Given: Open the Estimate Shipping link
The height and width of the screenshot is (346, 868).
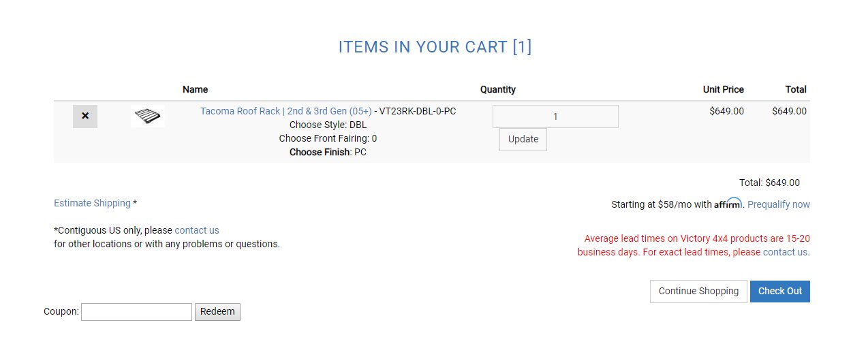Looking at the screenshot, I should pos(92,203).
